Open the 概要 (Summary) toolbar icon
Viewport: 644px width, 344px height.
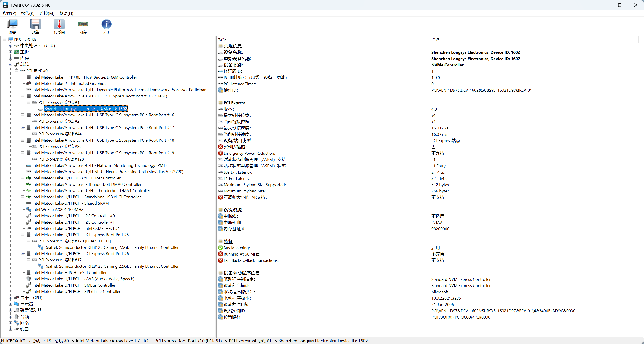click(x=12, y=26)
